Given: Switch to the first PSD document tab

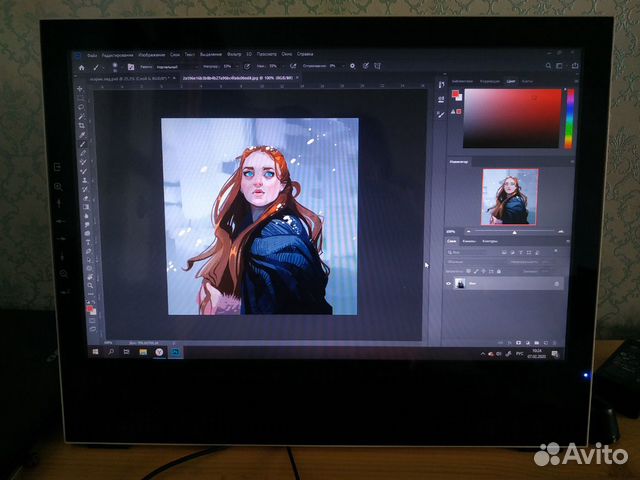Looking at the screenshot, I should coord(129,78).
